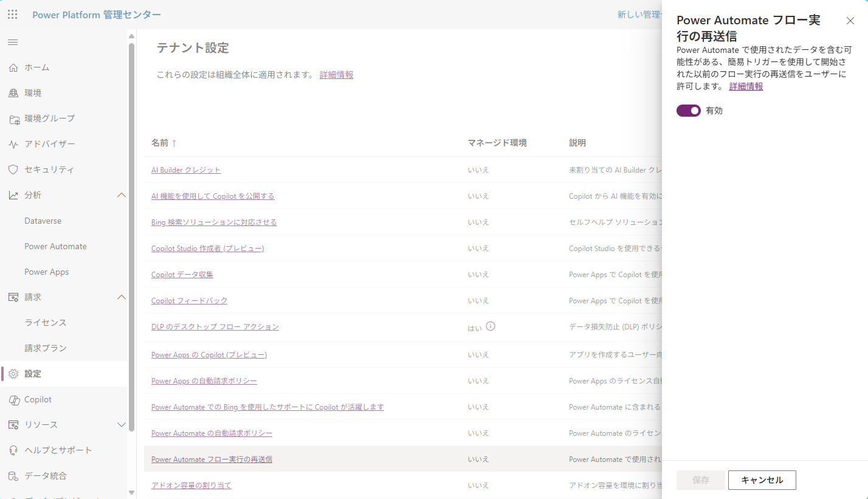
Task: Click 説明 column header
Action: (577, 143)
